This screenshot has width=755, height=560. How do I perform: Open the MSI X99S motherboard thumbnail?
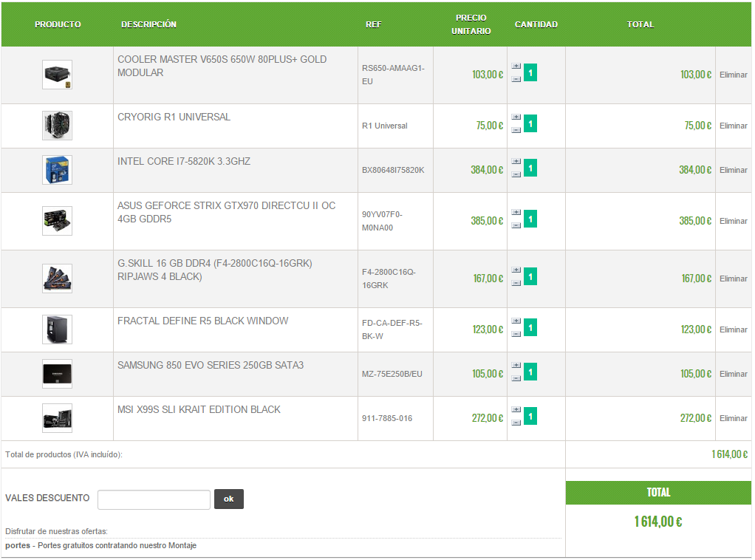click(x=58, y=418)
